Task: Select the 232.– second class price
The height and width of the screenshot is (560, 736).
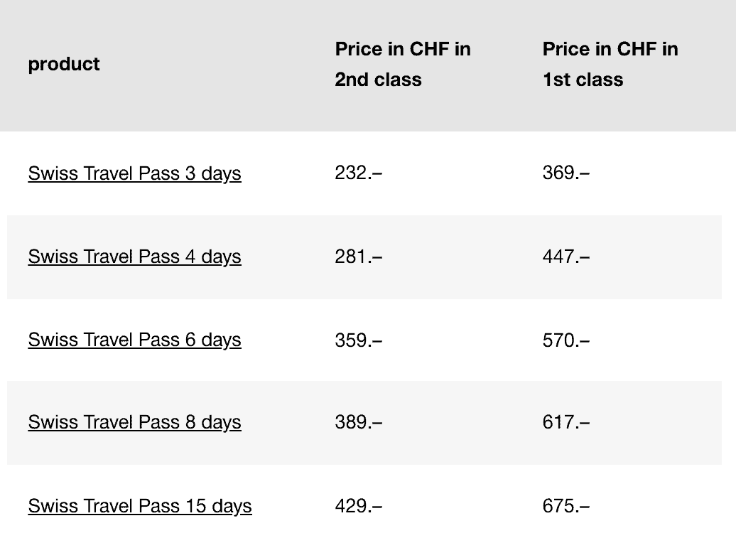Action: (359, 173)
